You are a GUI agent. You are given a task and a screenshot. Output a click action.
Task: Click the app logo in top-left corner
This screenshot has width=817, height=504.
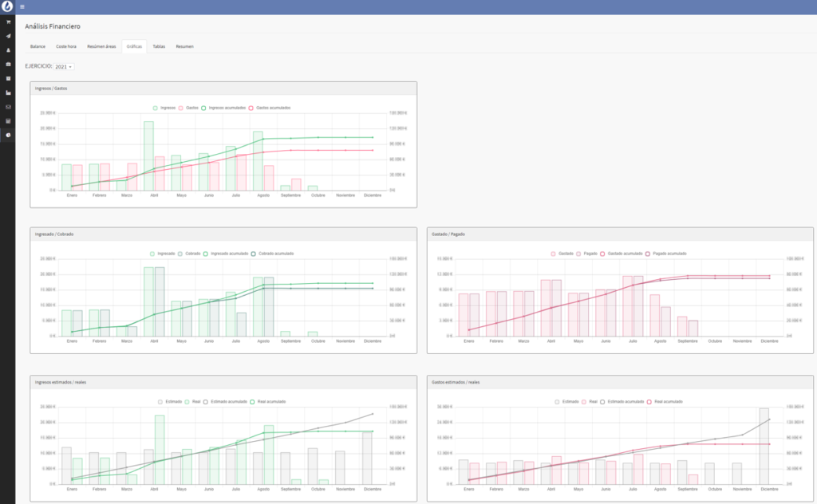[7, 7]
